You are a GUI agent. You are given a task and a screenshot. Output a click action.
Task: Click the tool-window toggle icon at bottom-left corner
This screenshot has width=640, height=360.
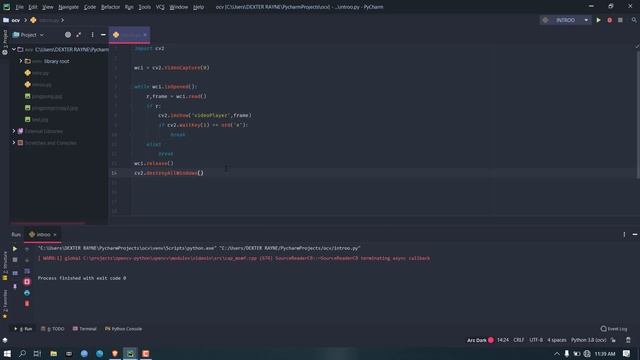tap(5, 340)
